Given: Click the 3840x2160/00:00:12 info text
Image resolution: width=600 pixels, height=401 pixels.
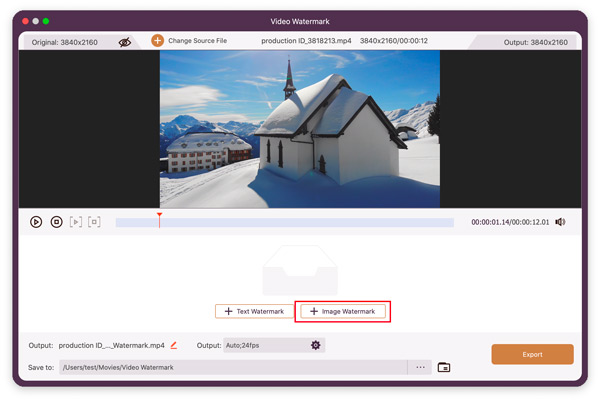Looking at the screenshot, I should [393, 41].
